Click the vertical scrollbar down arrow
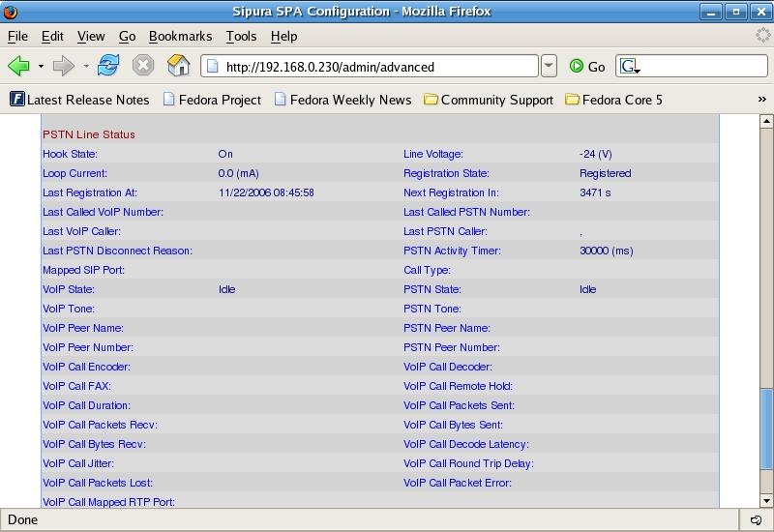 (766, 500)
